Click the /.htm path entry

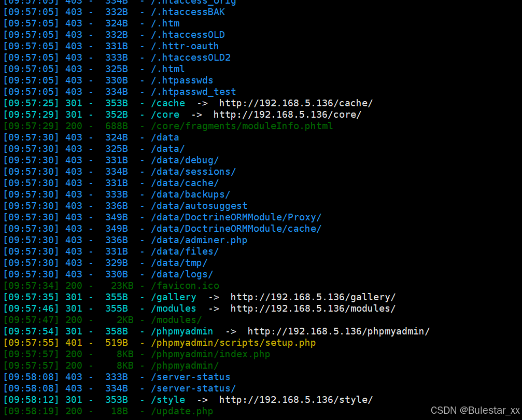(165, 23)
